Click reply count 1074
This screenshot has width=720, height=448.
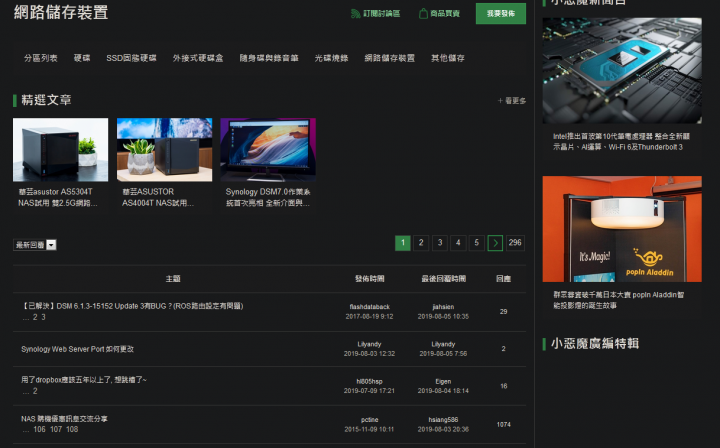[504, 425]
